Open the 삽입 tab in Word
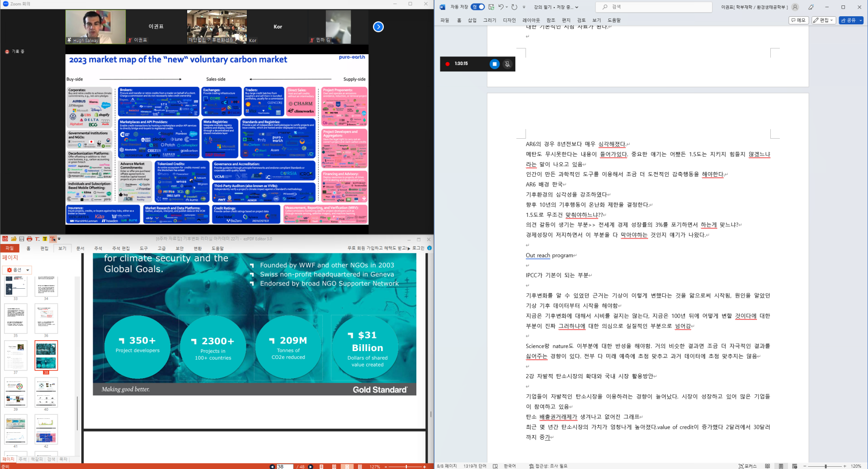The image size is (868, 469). click(472, 20)
